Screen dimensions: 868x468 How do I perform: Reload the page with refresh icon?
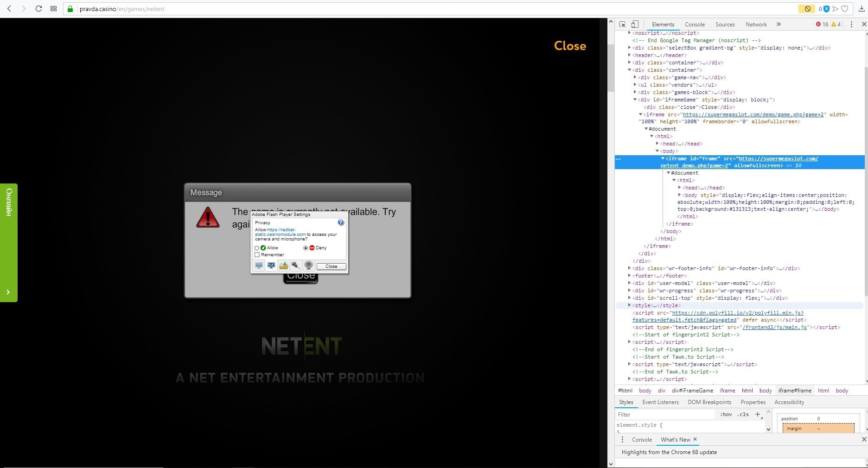38,9
